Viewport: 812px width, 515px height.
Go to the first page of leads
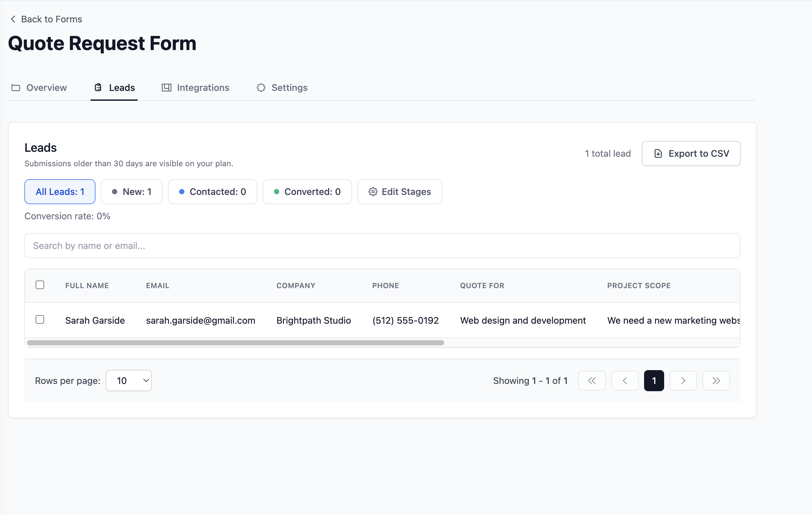(x=592, y=381)
